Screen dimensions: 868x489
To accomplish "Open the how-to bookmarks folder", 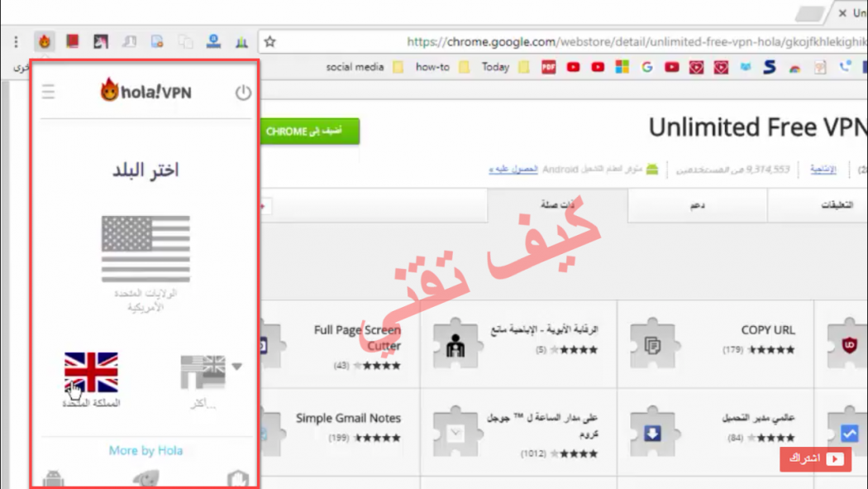I will (x=442, y=67).
